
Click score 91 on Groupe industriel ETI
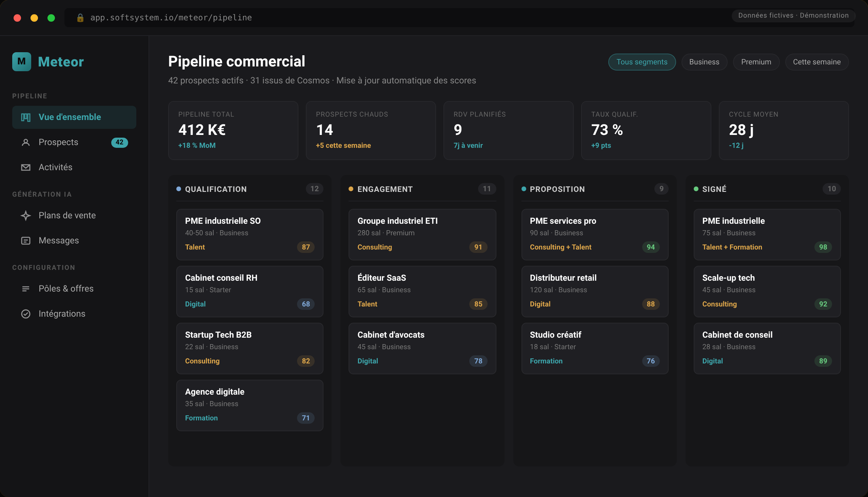pos(478,247)
